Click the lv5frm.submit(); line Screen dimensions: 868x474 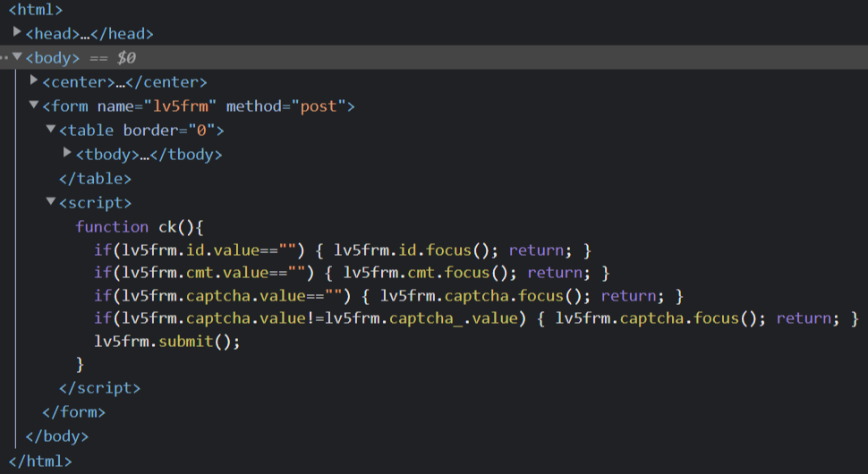[166, 342]
